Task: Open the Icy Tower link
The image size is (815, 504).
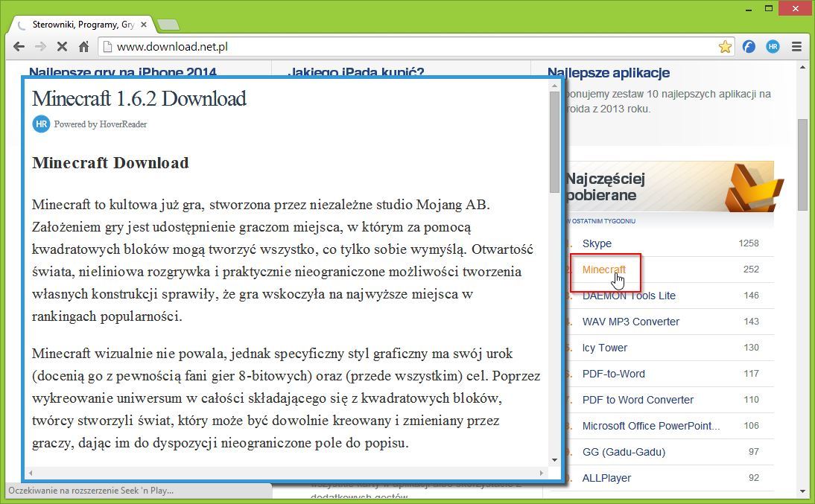Action: [604, 348]
